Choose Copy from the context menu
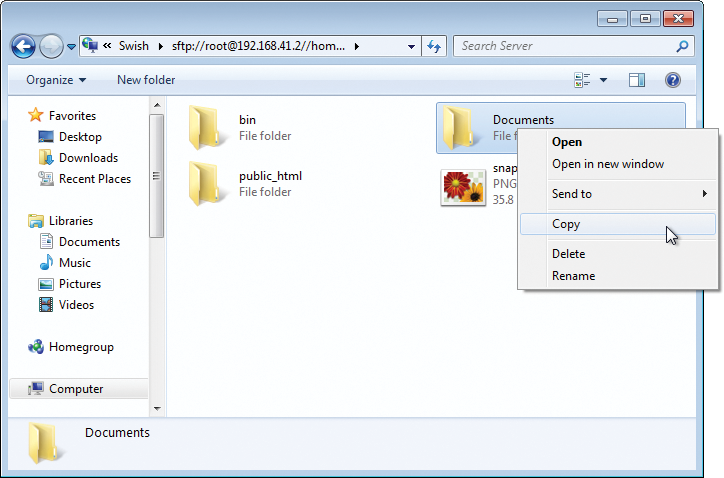The width and height of the screenshot is (724, 478). click(x=566, y=224)
